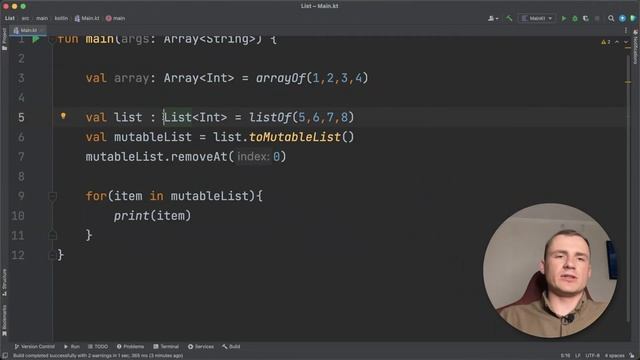Click the List project breadcrumb
Screen dimensions: 640x360
[10, 18]
